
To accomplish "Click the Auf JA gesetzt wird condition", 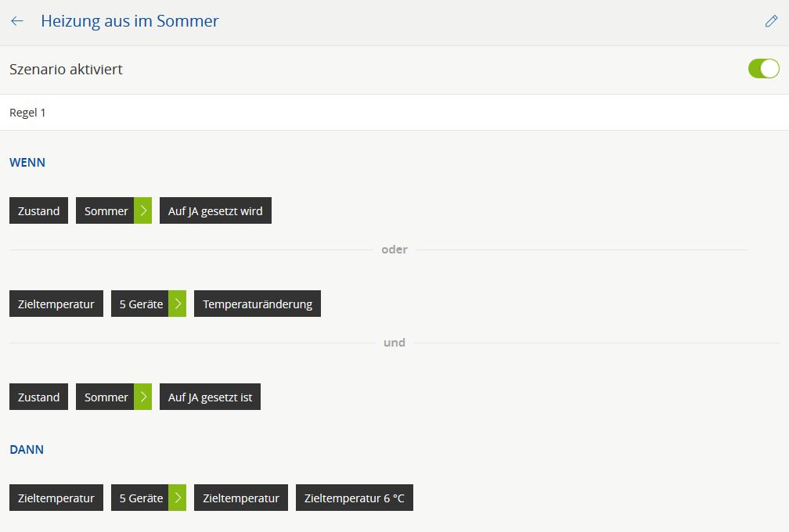I will (215, 210).
